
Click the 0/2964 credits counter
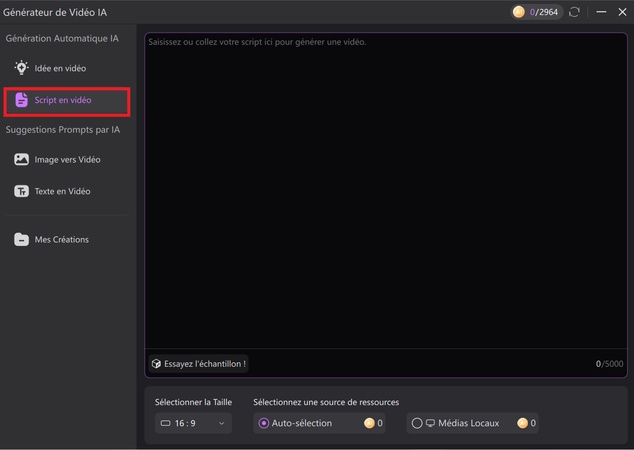click(x=543, y=12)
